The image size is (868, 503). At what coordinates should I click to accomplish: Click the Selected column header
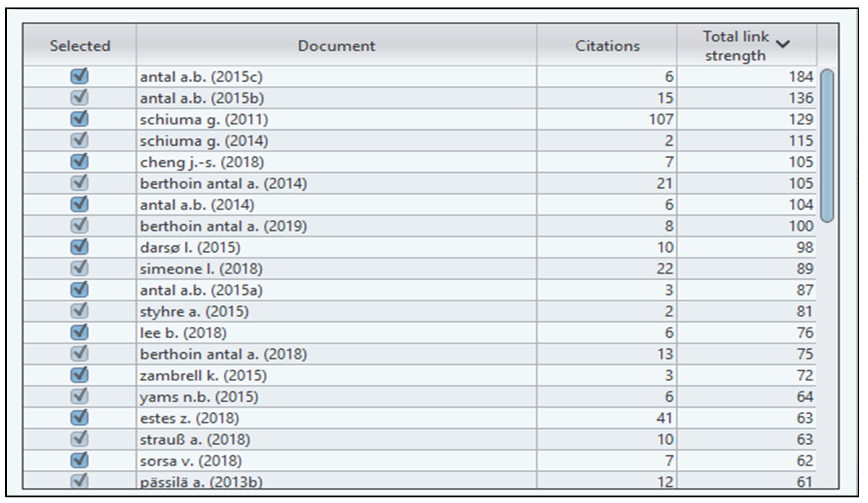point(80,46)
